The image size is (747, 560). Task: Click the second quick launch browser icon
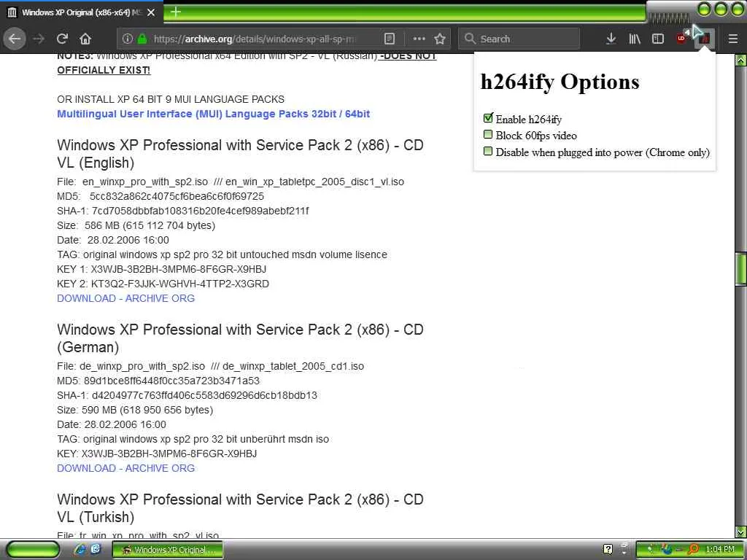[x=96, y=550]
